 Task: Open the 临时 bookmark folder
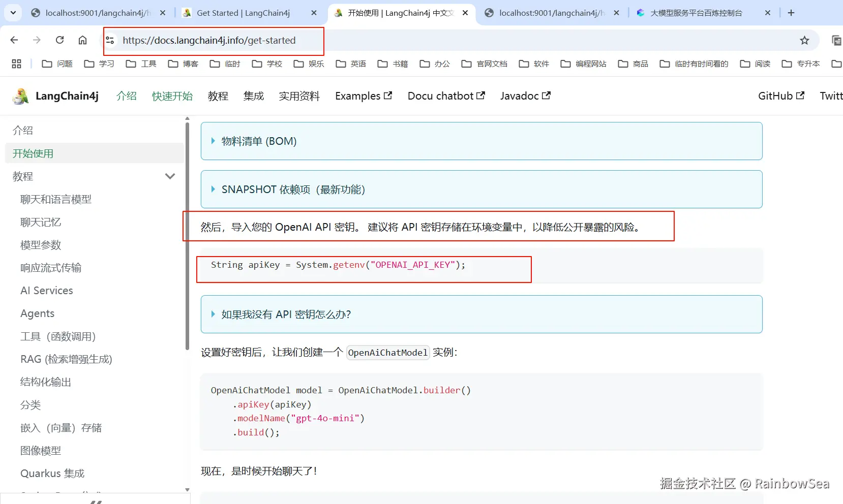225,64
